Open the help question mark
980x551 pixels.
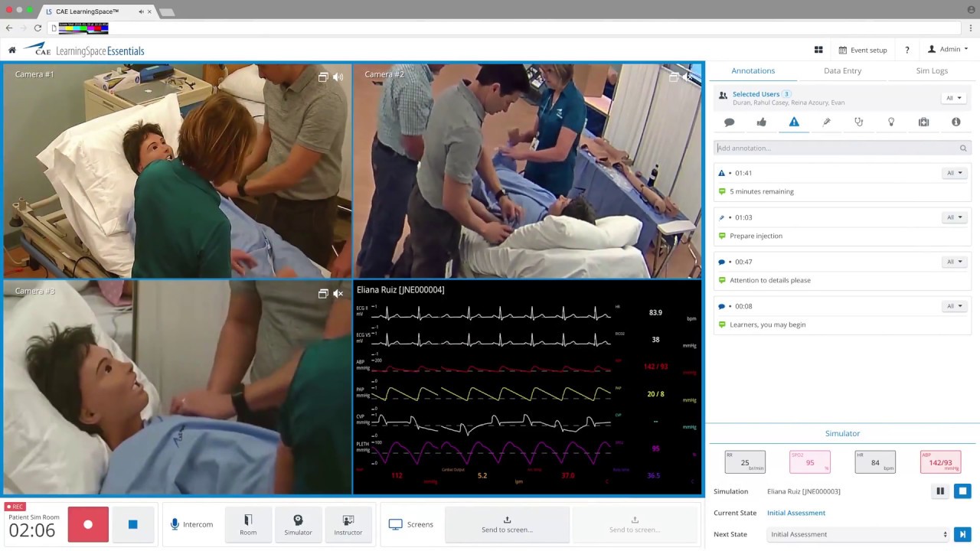coord(907,50)
